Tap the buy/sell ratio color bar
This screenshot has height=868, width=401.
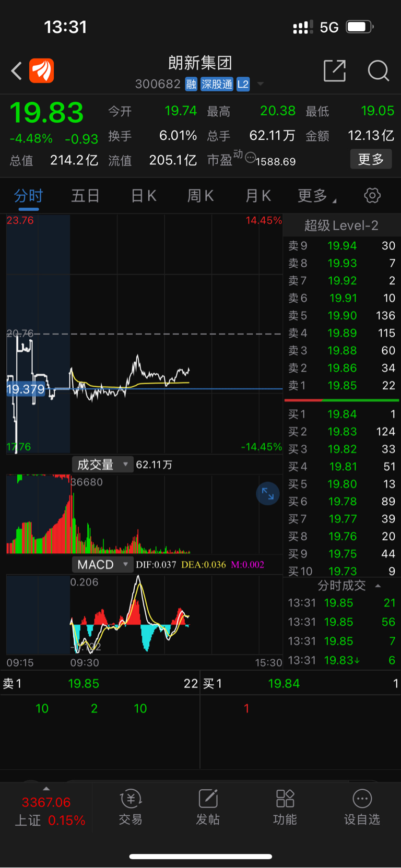(341, 400)
